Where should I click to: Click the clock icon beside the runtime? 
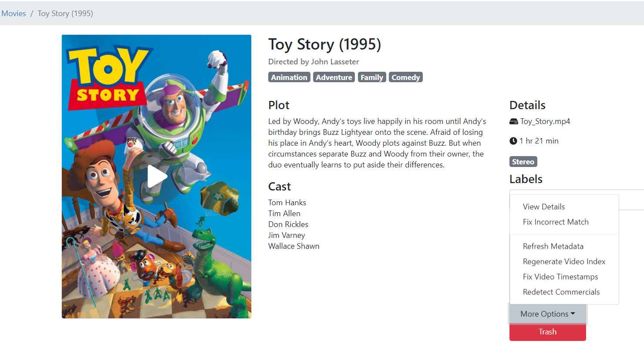(513, 141)
